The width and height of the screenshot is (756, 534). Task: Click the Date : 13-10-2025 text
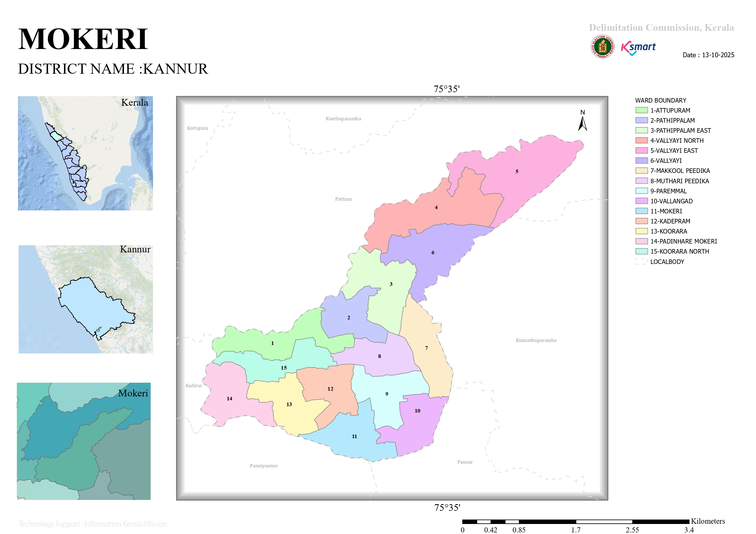pyautogui.click(x=708, y=55)
